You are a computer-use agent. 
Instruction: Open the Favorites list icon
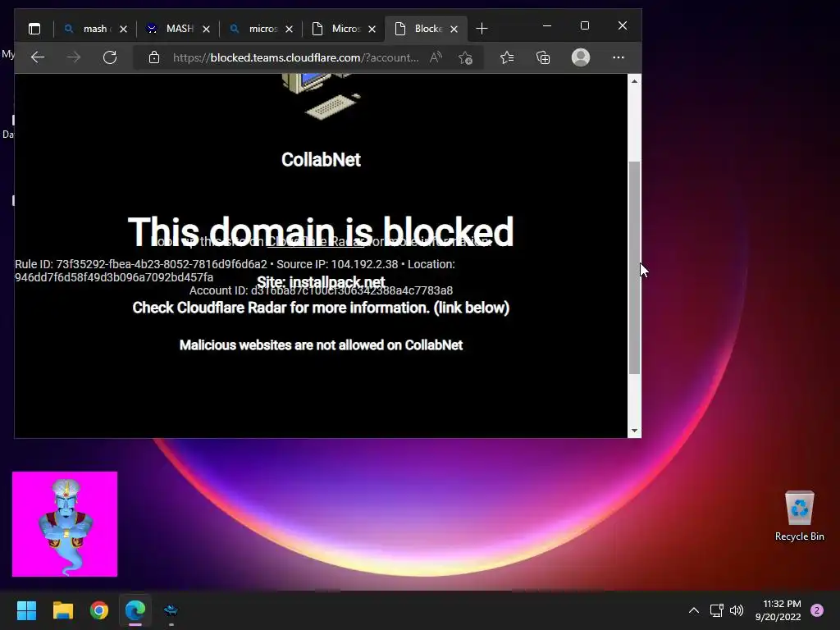tap(507, 57)
